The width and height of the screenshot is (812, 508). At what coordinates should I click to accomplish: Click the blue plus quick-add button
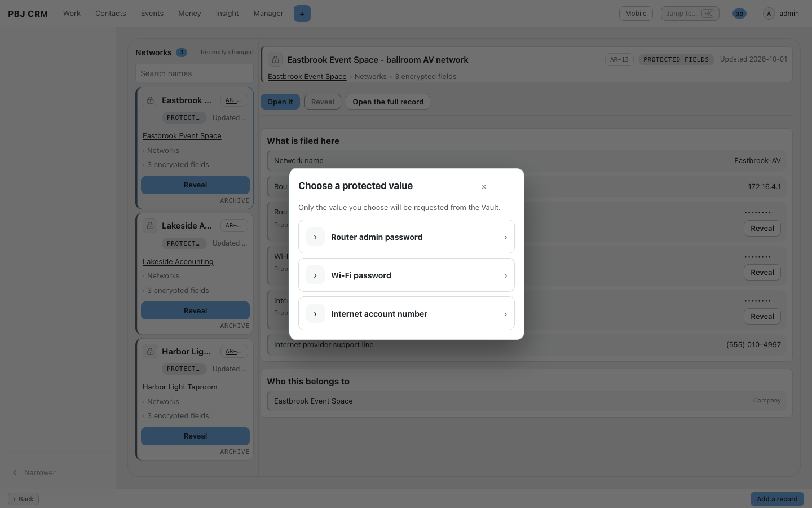tap(302, 14)
